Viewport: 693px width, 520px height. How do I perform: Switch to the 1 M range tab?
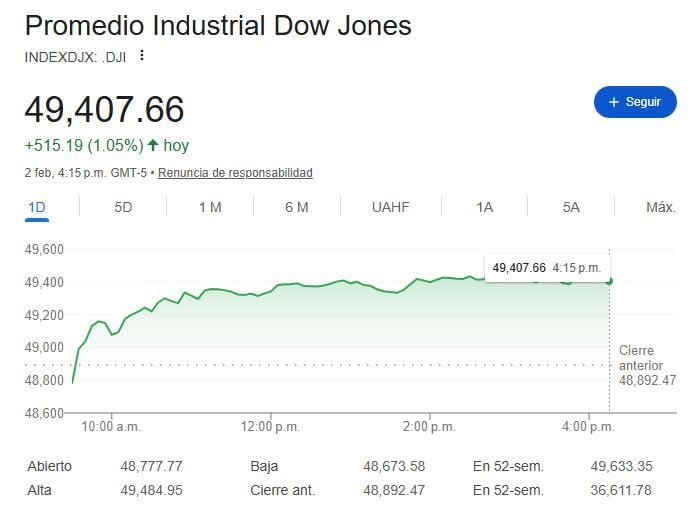point(210,207)
